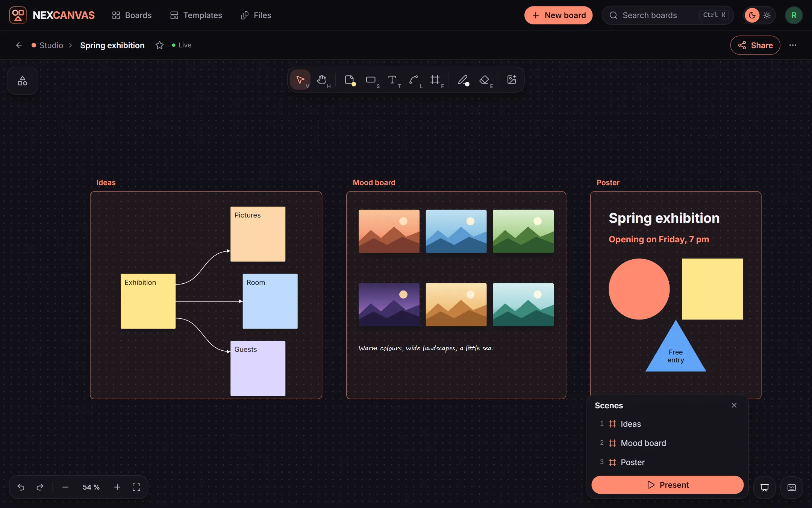Go to the Files section
The height and width of the screenshot is (508, 812).
tap(256, 15)
